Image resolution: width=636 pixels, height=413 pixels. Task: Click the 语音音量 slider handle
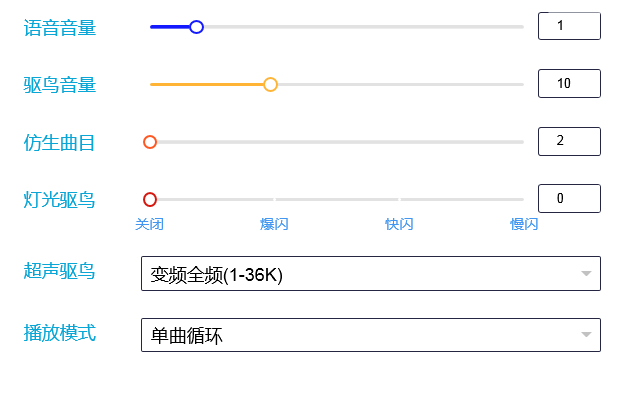196,27
